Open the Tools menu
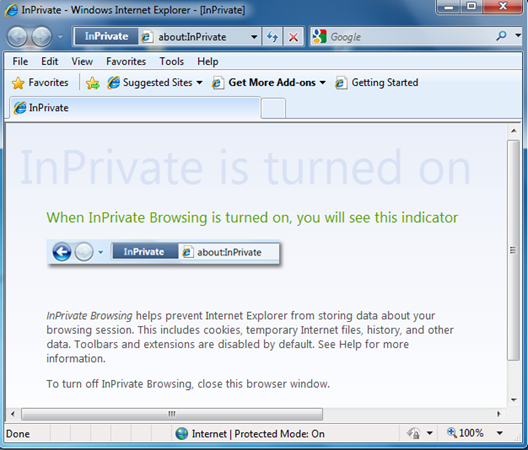The height and width of the screenshot is (450, 528). tap(171, 61)
